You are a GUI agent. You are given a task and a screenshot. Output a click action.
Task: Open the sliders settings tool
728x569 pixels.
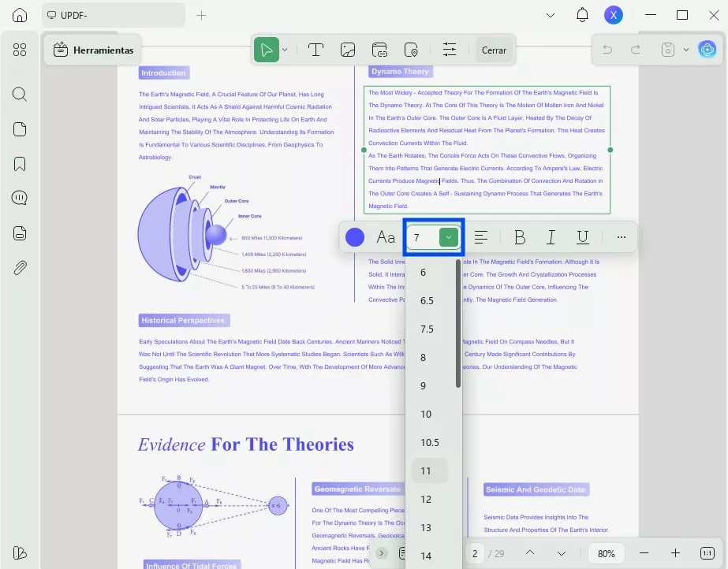pyautogui.click(x=450, y=50)
